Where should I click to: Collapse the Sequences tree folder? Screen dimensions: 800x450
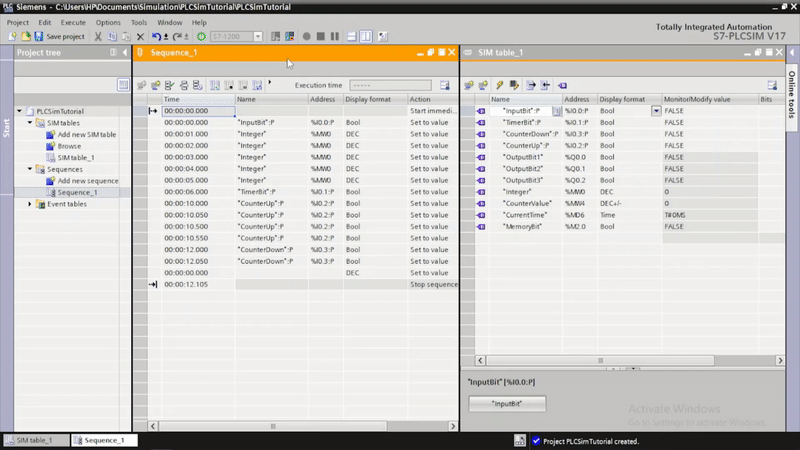click(x=31, y=169)
